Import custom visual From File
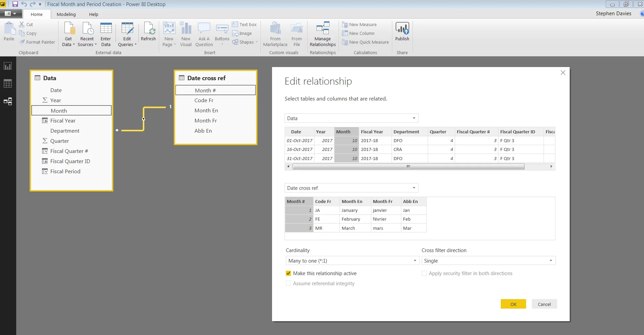This screenshot has height=335, width=644. (297, 34)
